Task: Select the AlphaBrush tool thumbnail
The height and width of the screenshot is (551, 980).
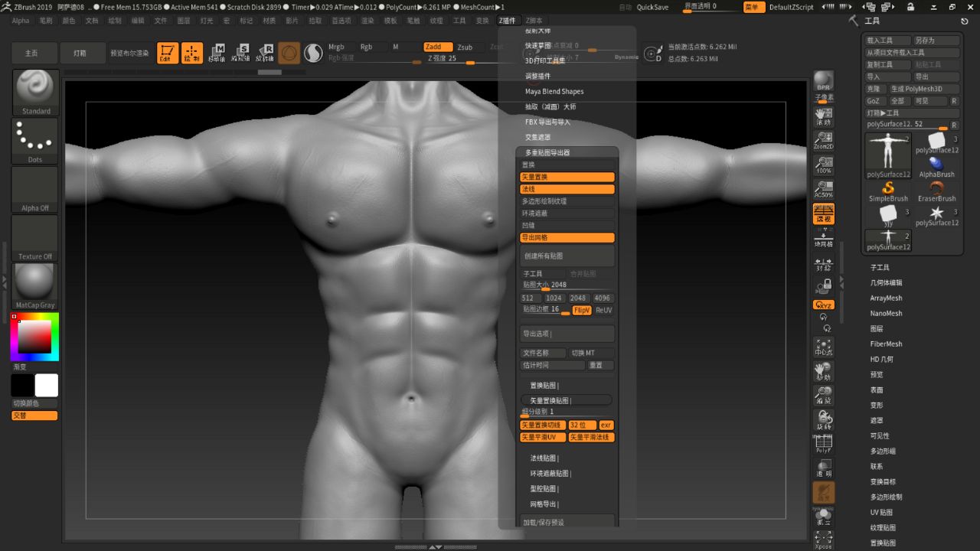Action: (937, 167)
